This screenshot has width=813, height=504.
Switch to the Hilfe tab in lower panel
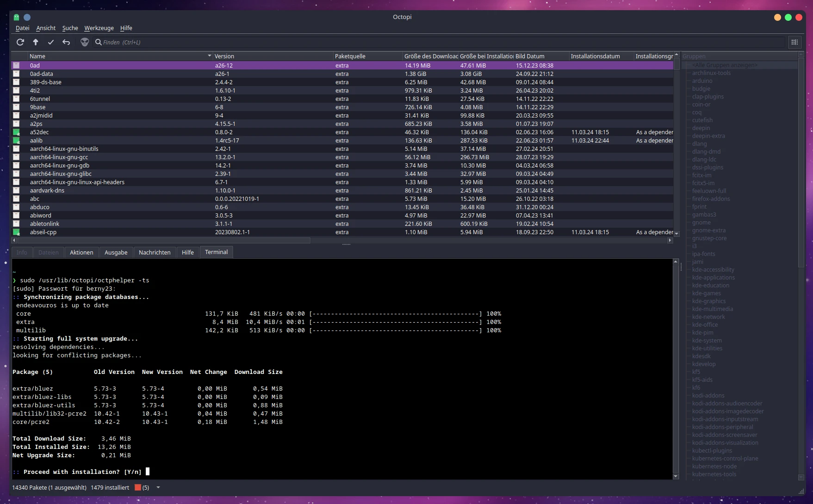click(188, 253)
